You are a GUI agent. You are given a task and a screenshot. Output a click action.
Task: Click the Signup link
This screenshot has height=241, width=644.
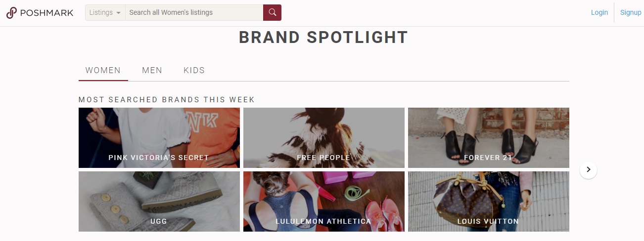pyautogui.click(x=631, y=12)
